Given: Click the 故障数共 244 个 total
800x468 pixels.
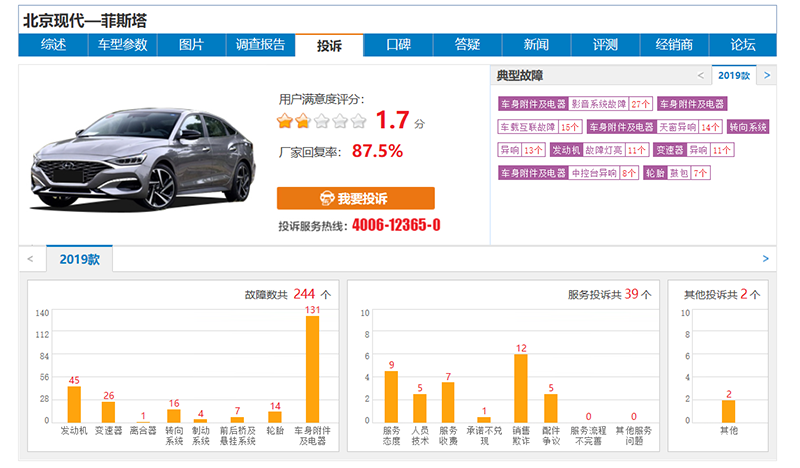Looking at the screenshot, I should 288,294.
